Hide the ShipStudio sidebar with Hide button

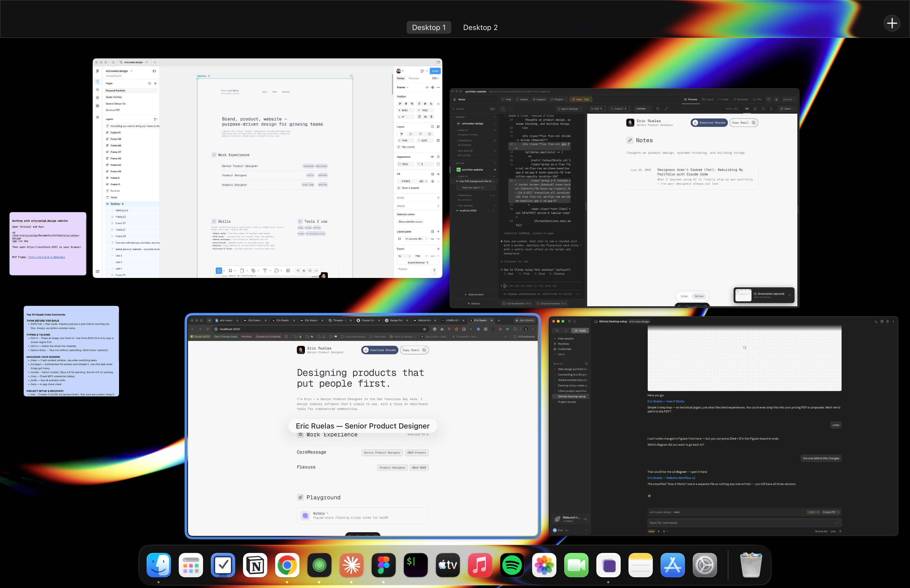(507, 99)
